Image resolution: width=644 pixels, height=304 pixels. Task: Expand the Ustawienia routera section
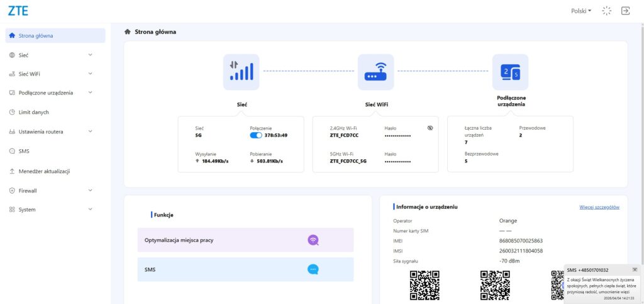pyautogui.click(x=90, y=132)
